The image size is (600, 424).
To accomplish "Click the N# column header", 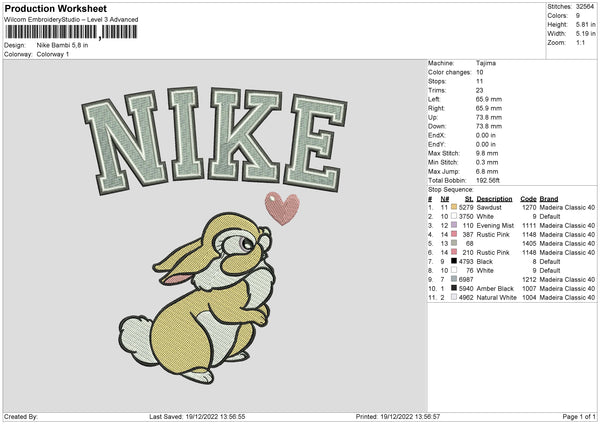I will click(445, 198).
